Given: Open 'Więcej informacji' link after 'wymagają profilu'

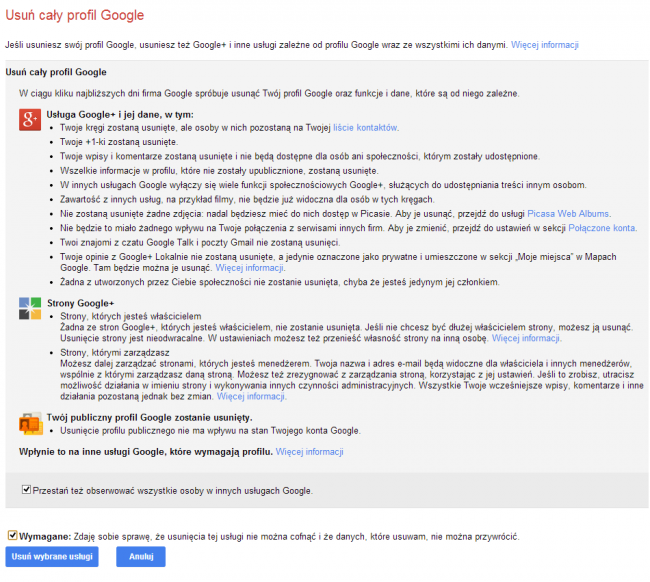Looking at the screenshot, I should tap(310, 452).
